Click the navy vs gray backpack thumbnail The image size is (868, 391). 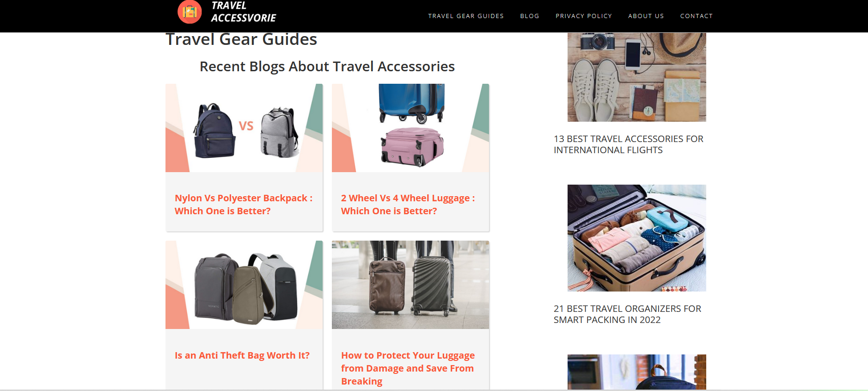pyautogui.click(x=244, y=128)
